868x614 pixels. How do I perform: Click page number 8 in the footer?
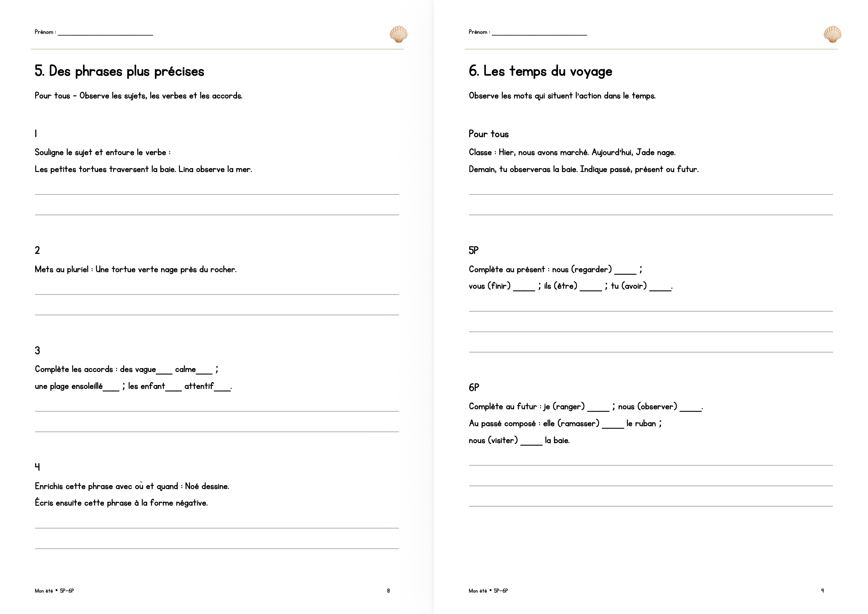388,591
